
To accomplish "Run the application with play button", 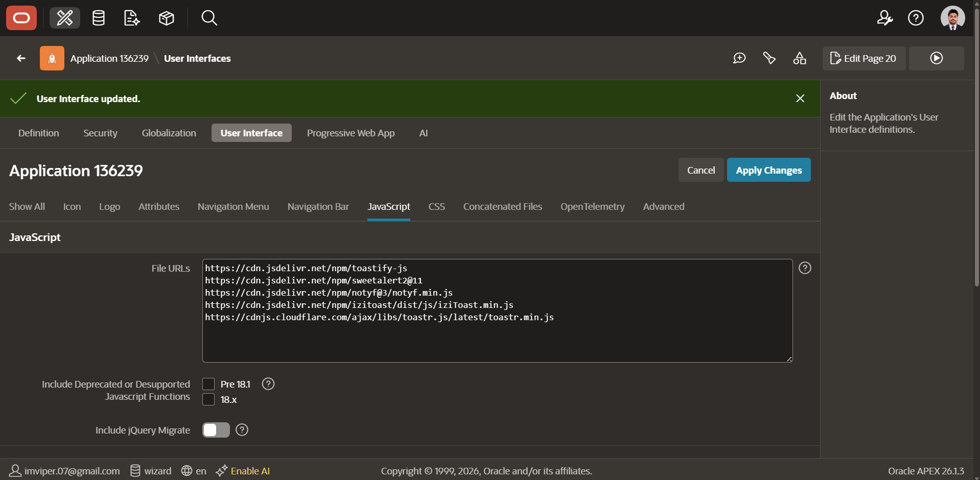I will (x=937, y=58).
